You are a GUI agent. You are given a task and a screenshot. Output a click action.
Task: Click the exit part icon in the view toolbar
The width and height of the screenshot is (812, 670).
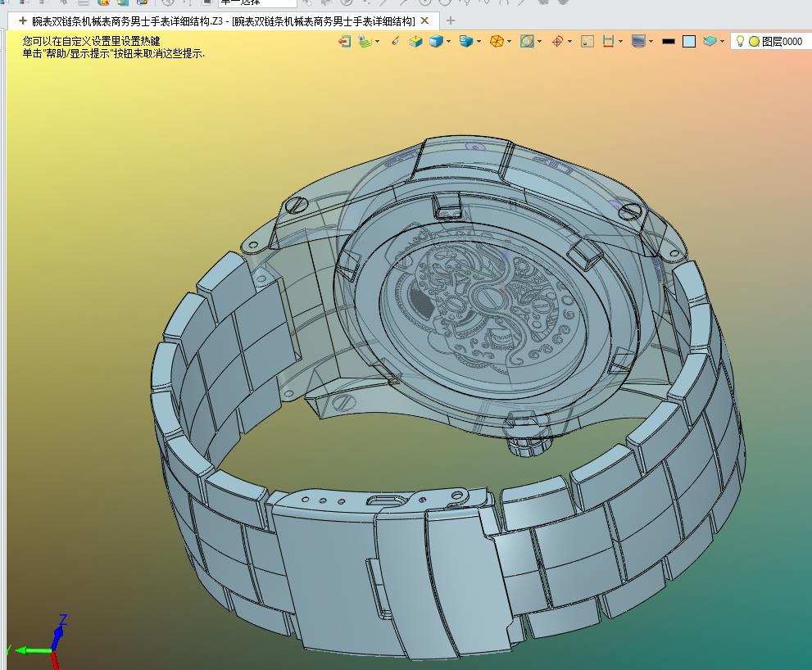pos(344,42)
